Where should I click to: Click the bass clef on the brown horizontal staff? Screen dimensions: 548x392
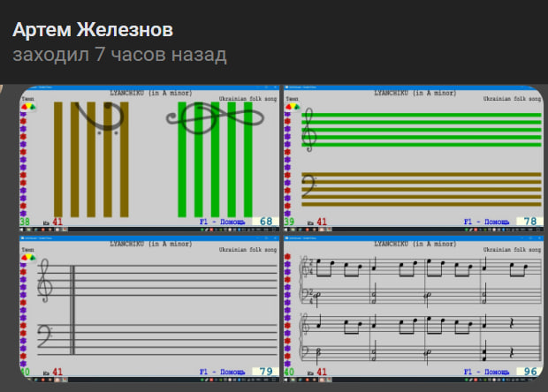tap(310, 187)
